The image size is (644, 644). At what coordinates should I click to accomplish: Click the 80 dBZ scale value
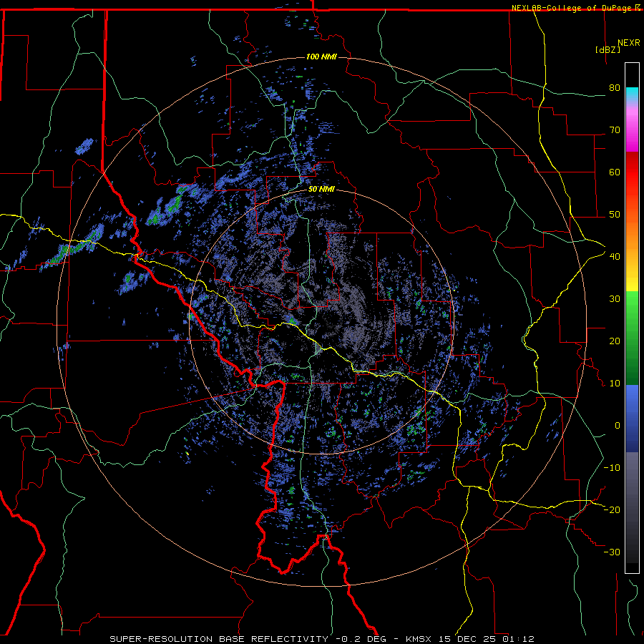coord(615,88)
